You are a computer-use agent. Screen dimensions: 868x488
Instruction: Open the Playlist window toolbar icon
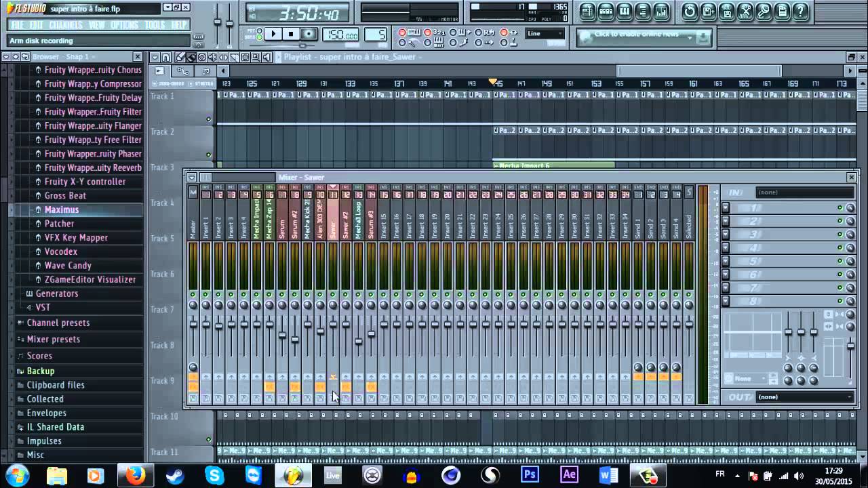click(588, 11)
